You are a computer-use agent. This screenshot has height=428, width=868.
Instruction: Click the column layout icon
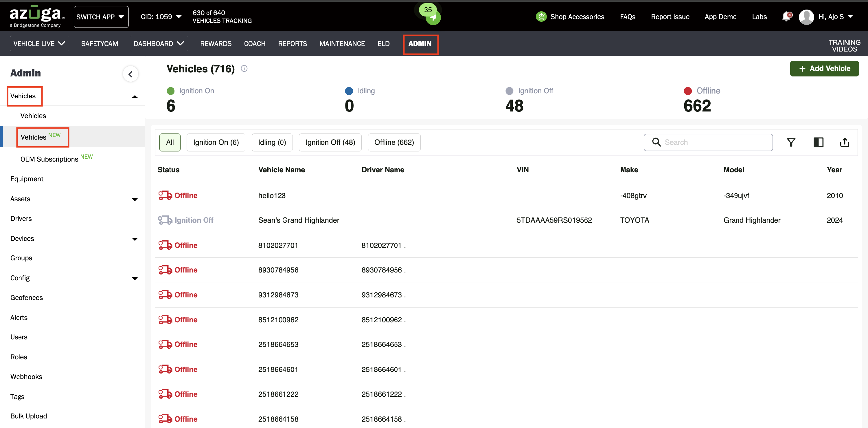click(818, 142)
